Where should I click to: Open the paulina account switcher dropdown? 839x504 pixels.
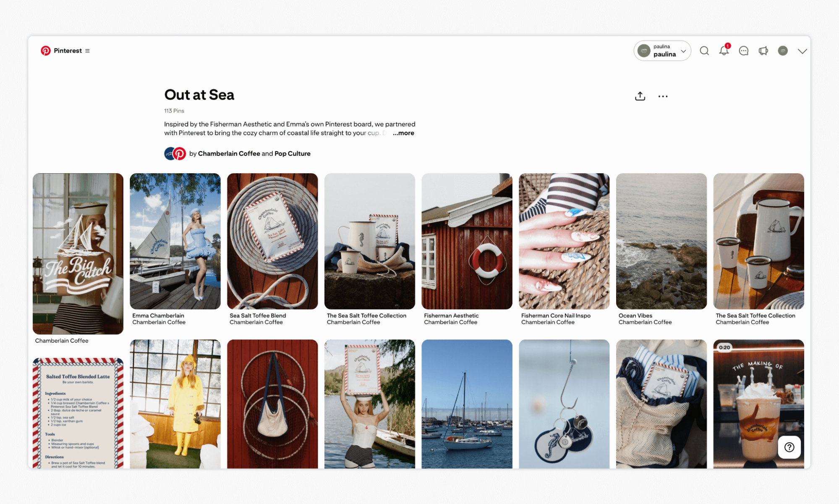(x=662, y=51)
